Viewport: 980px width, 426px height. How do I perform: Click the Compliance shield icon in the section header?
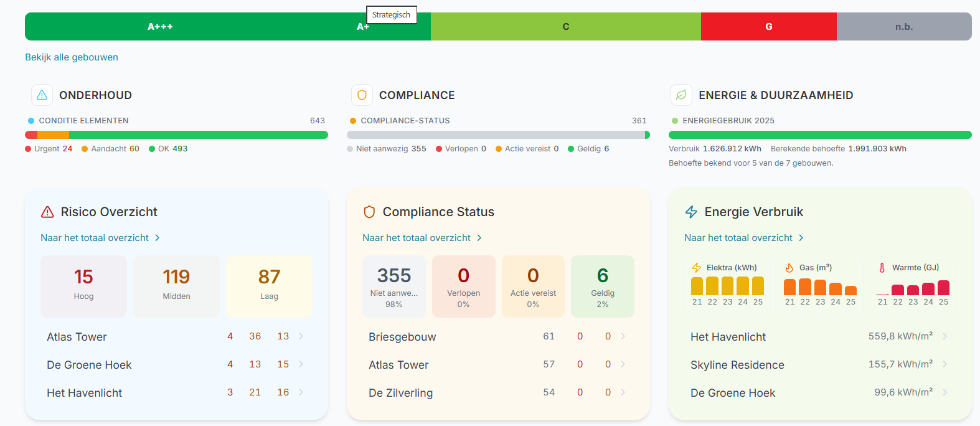pos(362,95)
